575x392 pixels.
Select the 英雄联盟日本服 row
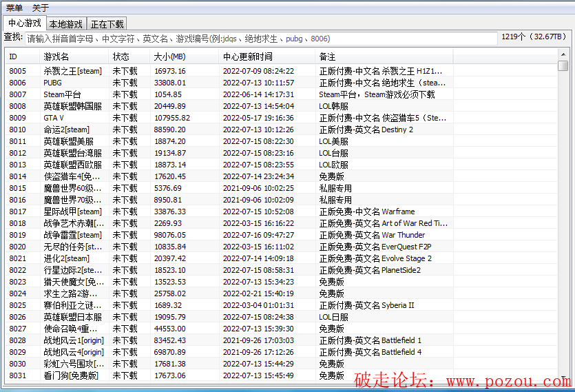[x=282, y=317]
